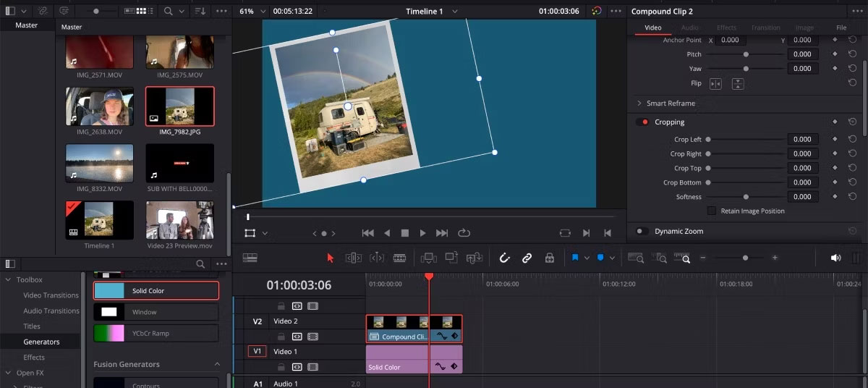Activate the Trim edit mode tool
This screenshot has width=868, height=388.
(x=353, y=258)
